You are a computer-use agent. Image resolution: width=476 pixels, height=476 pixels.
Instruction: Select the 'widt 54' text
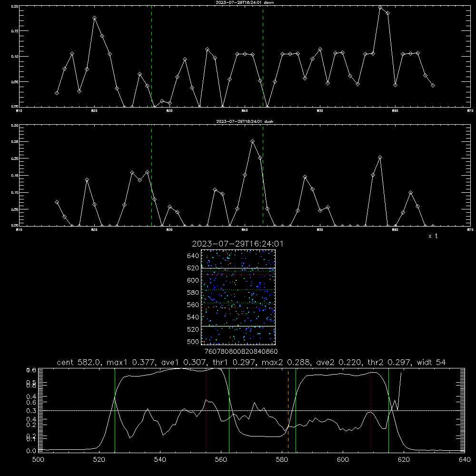pos(431,362)
